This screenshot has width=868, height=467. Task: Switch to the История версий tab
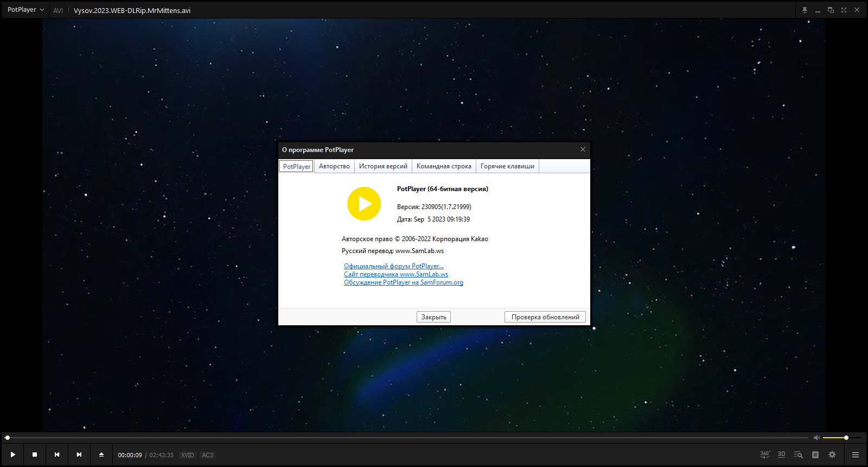coord(383,166)
